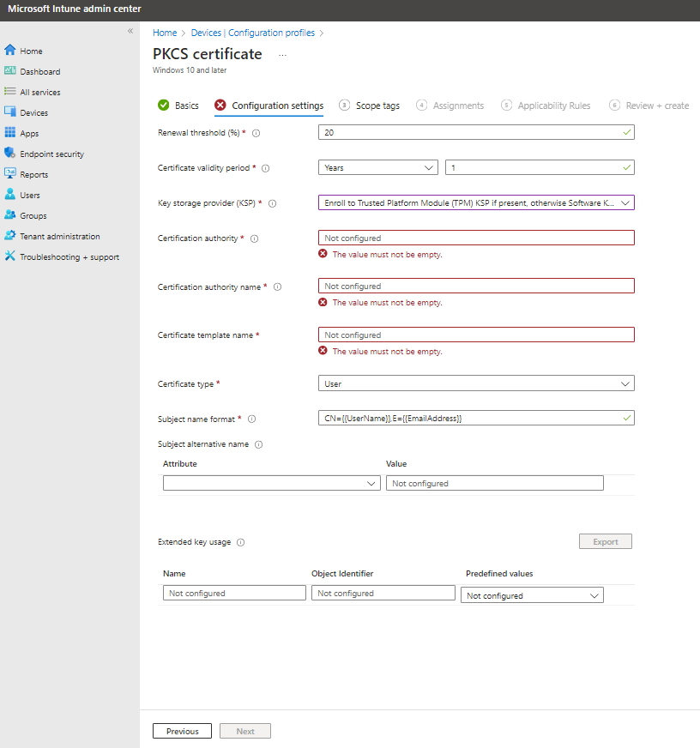The image size is (700, 748).
Task: Open Troubleshooting + support in sidebar
Action: [x=69, y=256]
